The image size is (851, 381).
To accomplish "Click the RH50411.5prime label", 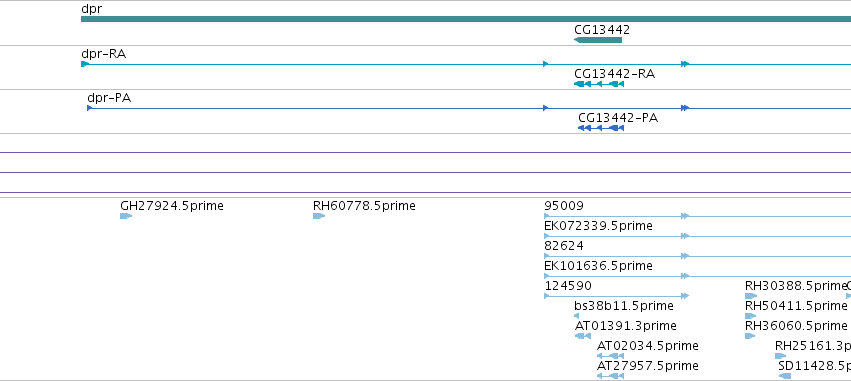I will [796, 306].
